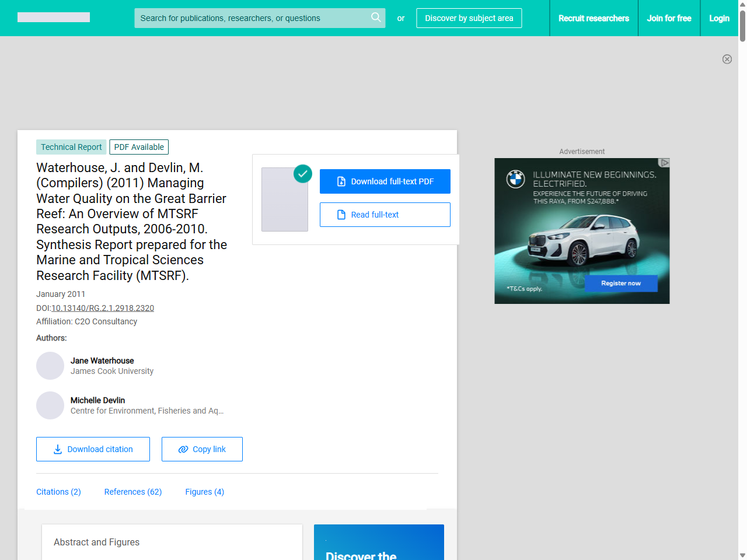Click Michelle Devlin's profile avatar
747x560 pixels.
click(50, 405)
